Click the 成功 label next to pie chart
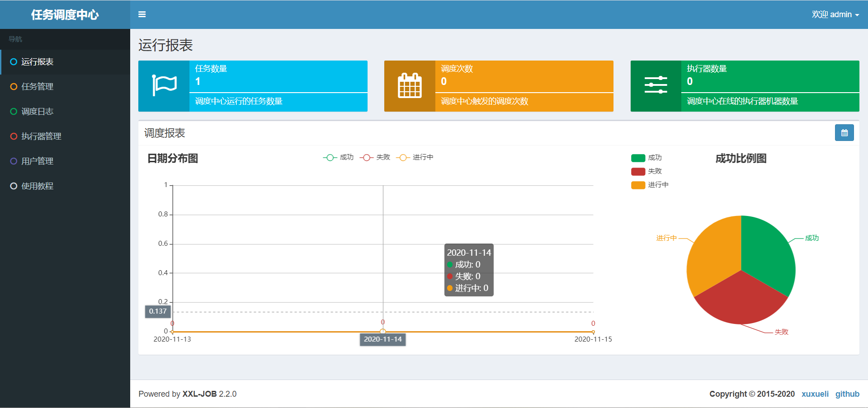 click(x=812, y=238)
